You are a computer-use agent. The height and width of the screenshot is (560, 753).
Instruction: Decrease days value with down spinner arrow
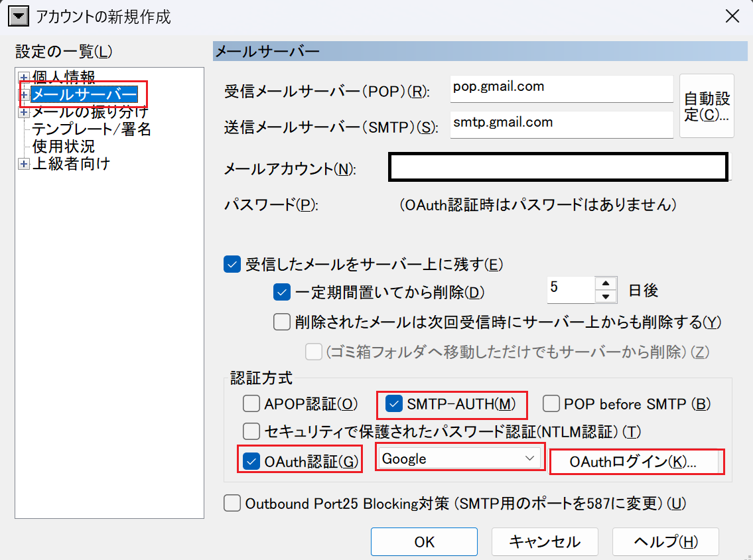(606, 297)
